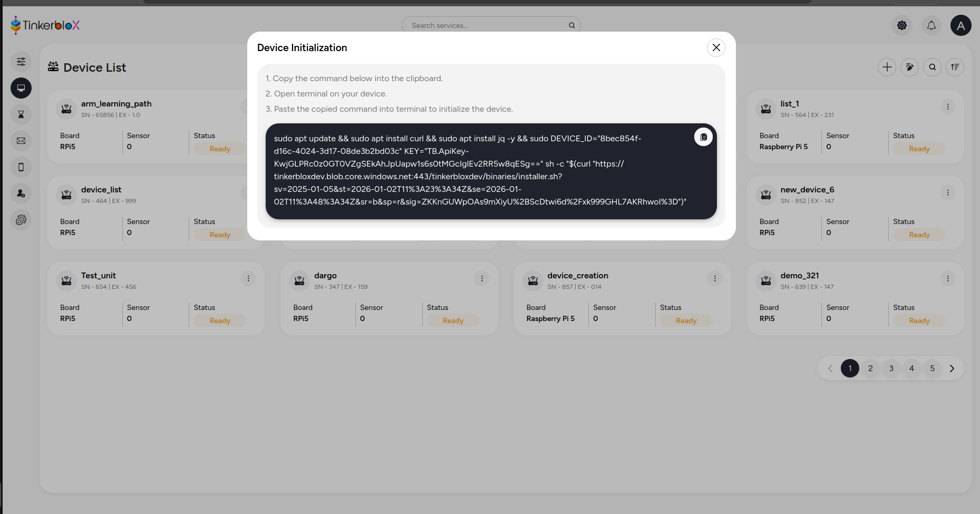Click the magnifier search icon near device list
980x514 pixels.
[x=932, y=67]
